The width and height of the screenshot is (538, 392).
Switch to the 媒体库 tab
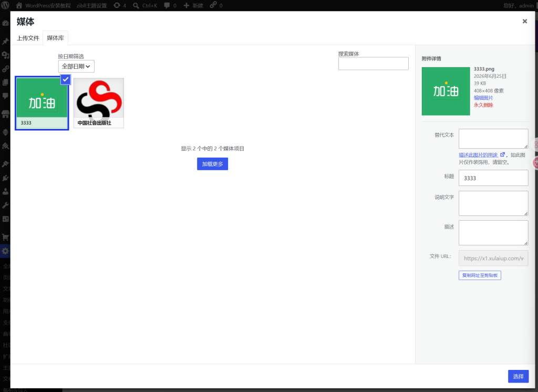55,38
